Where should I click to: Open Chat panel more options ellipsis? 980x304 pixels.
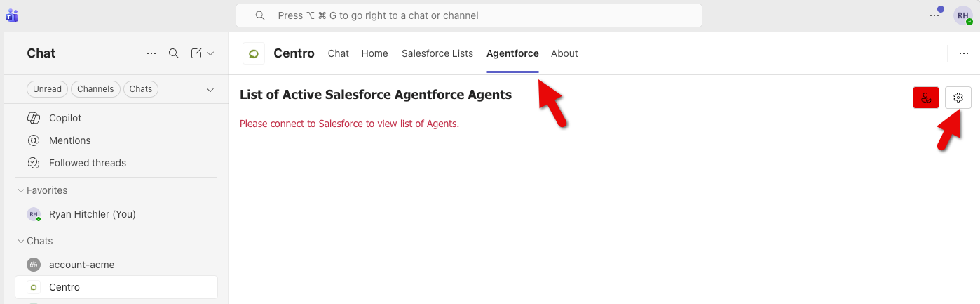click(x=151, y=53)
